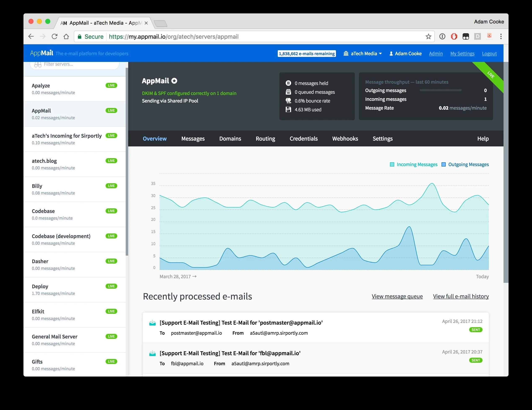Click the messages held icon
Screen dimensions: 532x410
(289, 83)
